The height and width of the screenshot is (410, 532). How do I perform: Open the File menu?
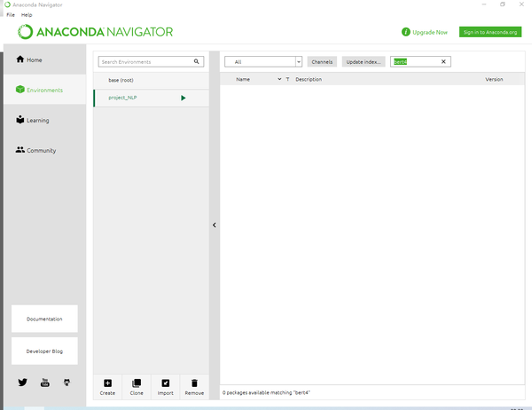11,14
